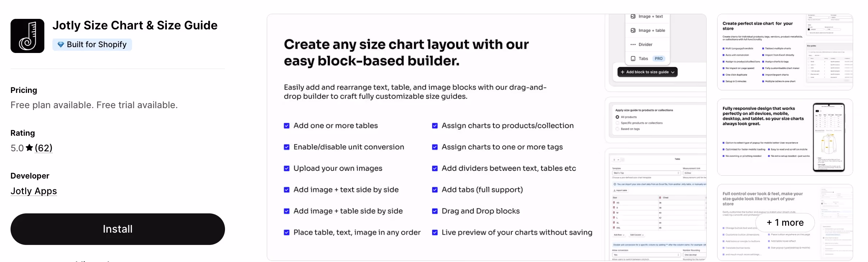Toggle the Drag and Drop blocks checkbox
Screen dimensions: 868x262
pyautogui.click(x=435, y=211)
